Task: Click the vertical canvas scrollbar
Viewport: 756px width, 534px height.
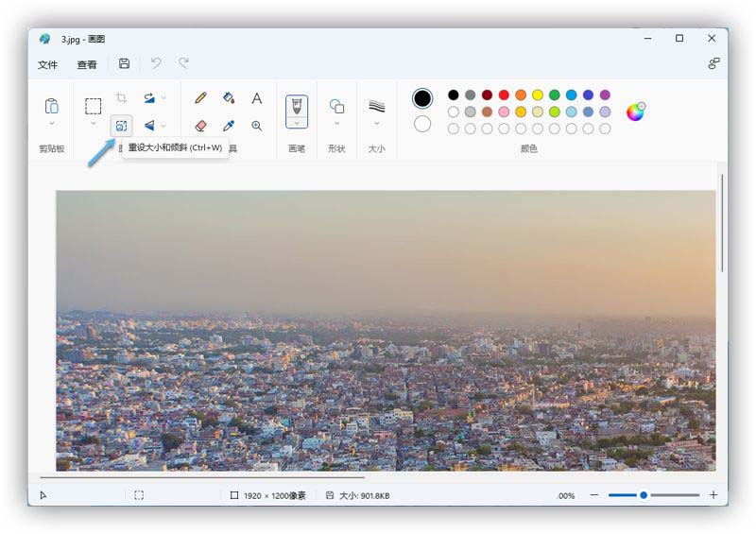Action: (722, 222)
